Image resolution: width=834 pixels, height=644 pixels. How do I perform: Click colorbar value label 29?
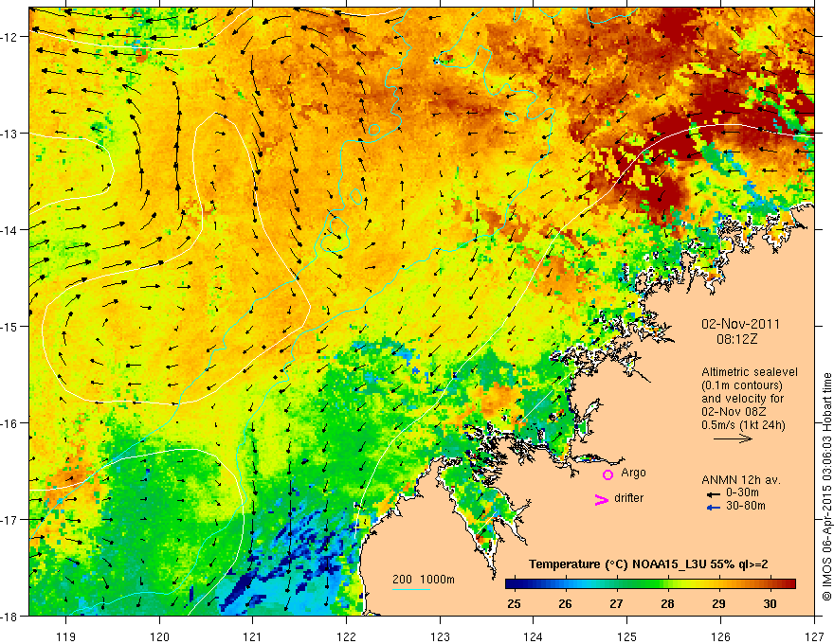pyautogui.click(x=718, y=603)
